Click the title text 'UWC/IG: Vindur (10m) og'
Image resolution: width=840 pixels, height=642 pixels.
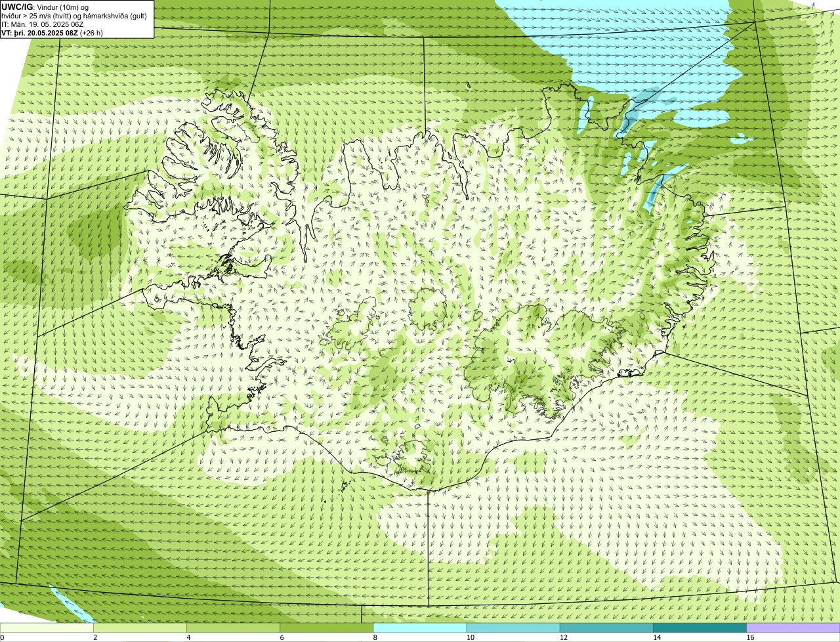(45, 7)
